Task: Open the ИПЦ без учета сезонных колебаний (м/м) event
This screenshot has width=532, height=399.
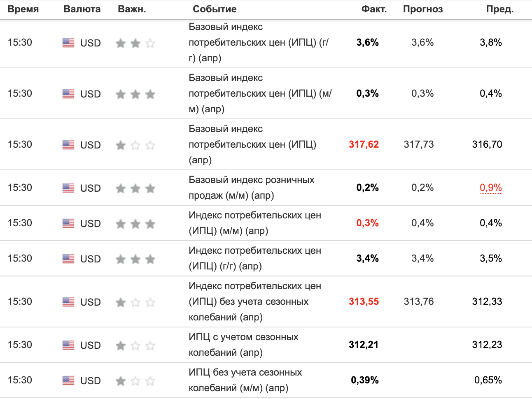Action: click(245, 380)
